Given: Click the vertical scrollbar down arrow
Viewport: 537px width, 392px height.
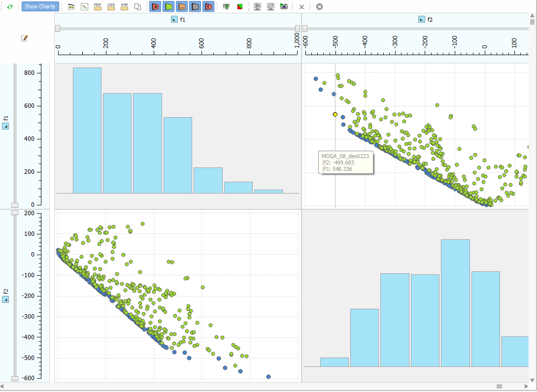Looking at the screenshot, I should click(x=532, y=380).
